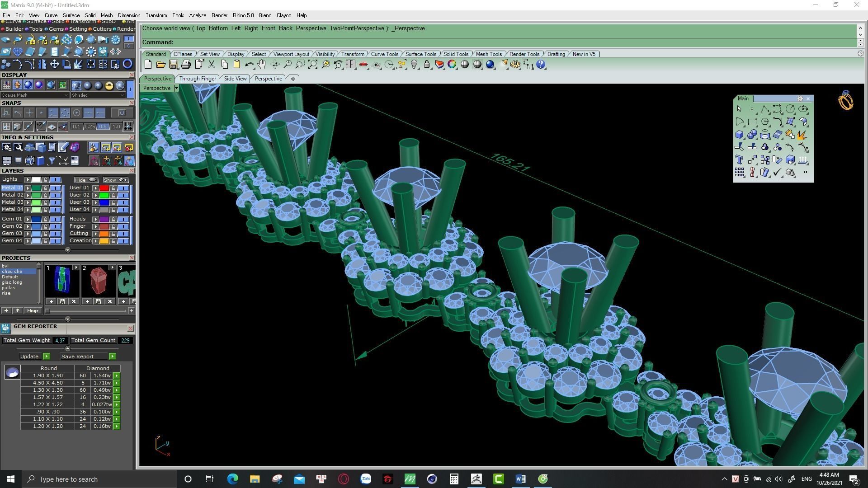This screenshot has height=488, width=868.
Task: Open the Analyze menu
Action: point(198,15)
